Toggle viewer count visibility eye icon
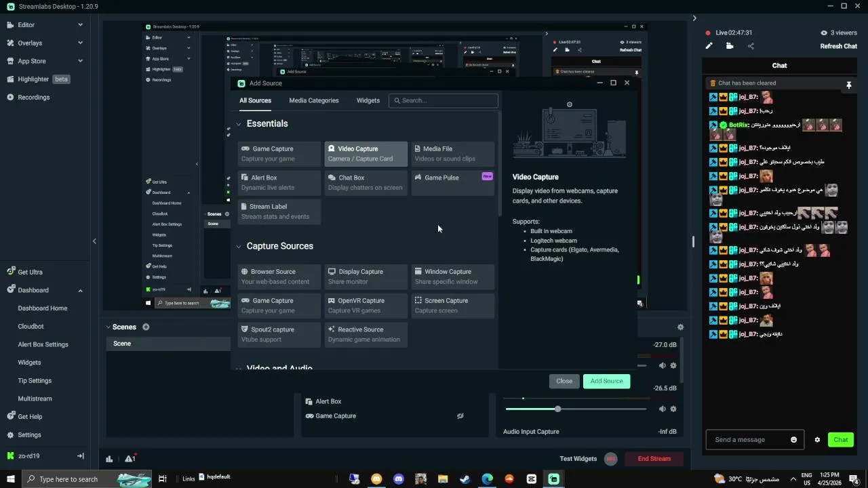868x488 pixels. 824,33
